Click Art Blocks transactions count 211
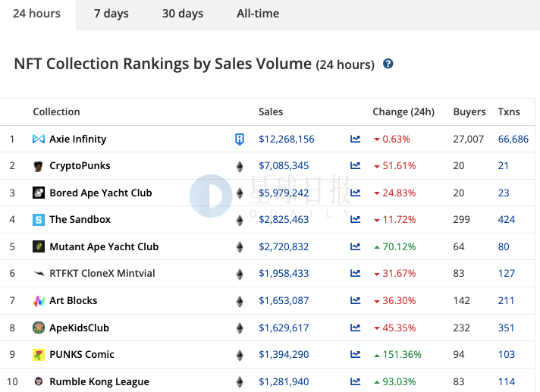540x392 pixels. tap(506, 300)
